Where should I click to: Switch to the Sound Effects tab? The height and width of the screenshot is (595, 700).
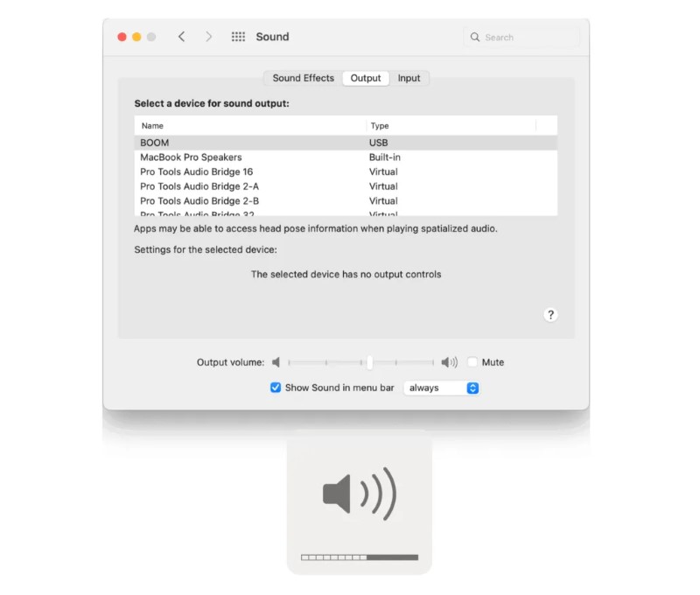click(x=303, y=78)
